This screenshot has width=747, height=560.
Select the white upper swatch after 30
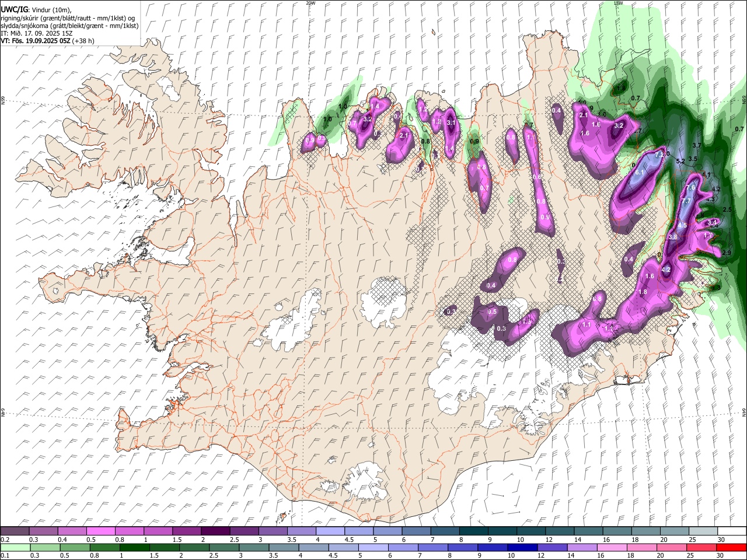click(x=732, y=531)
